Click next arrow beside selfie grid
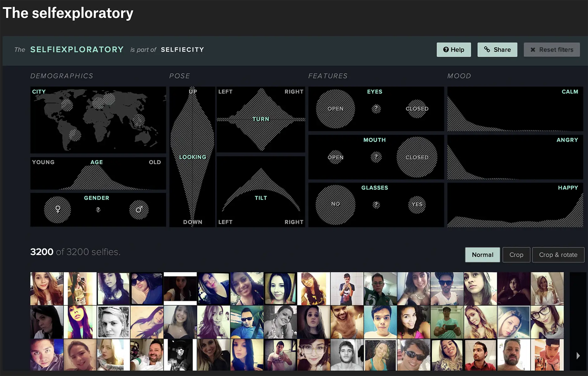 578,356
